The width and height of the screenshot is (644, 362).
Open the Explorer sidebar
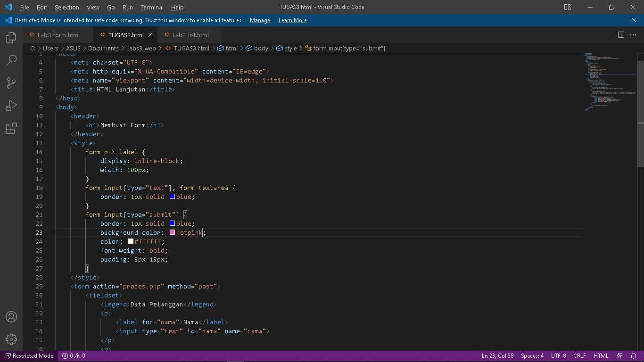[x=11, y=38]
